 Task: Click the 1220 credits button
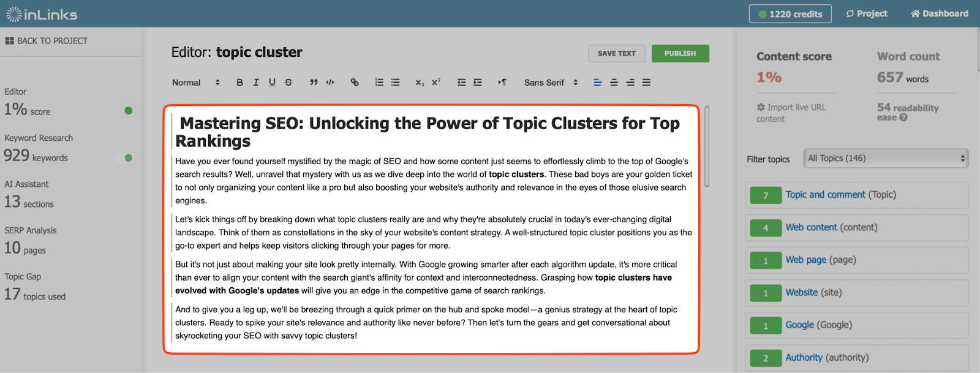click(790, 14)
